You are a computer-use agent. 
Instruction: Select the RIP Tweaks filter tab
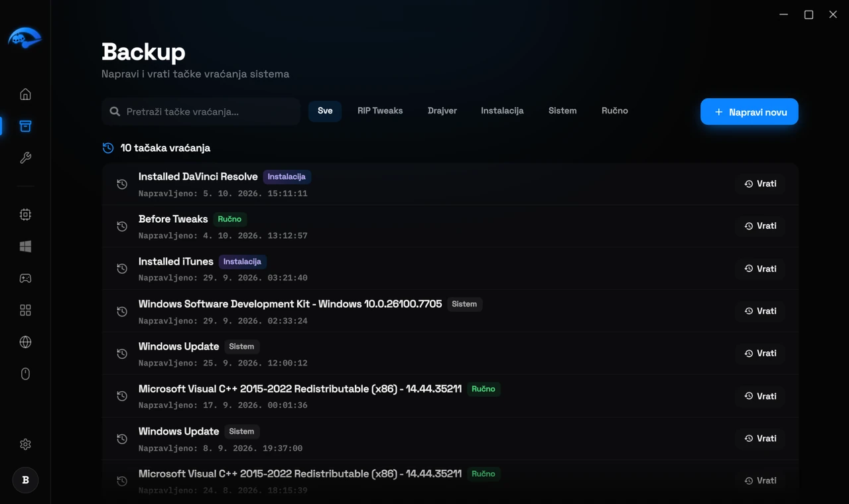coord(380,111)
